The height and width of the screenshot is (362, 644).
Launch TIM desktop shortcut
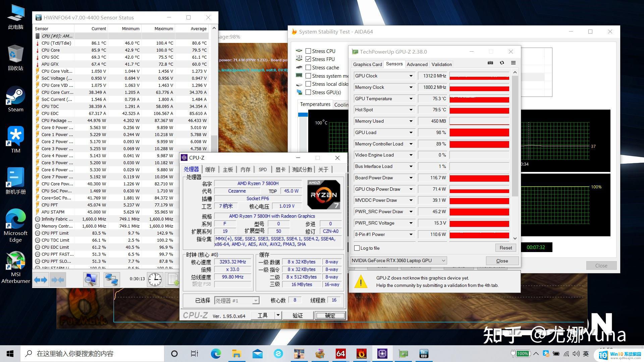15,140
